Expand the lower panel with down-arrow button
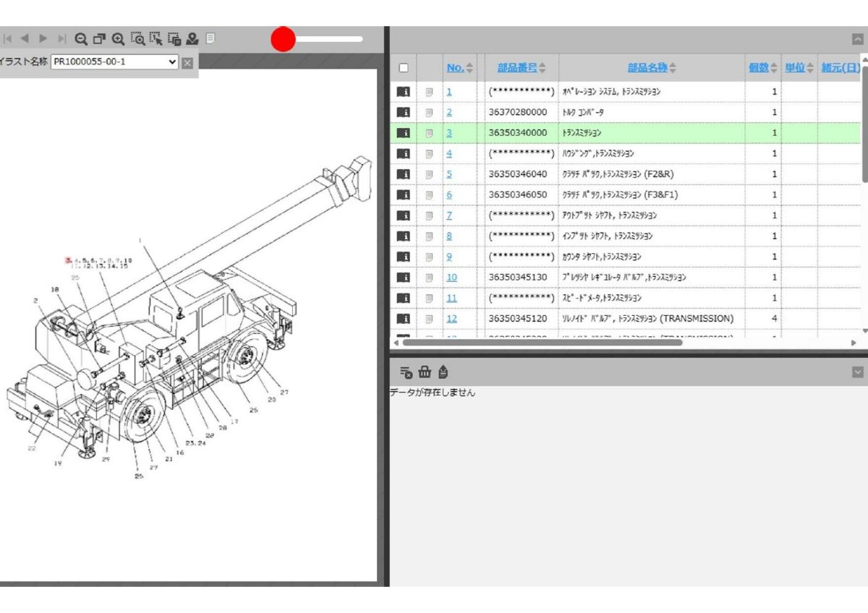 tap(857, 372)
